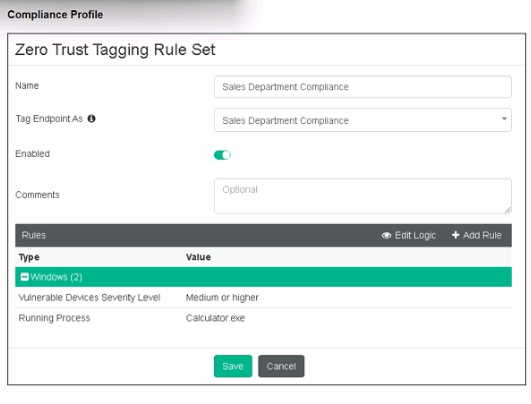
Task: Toggle the Enabled switch off
Action: (x=222, y=155)
